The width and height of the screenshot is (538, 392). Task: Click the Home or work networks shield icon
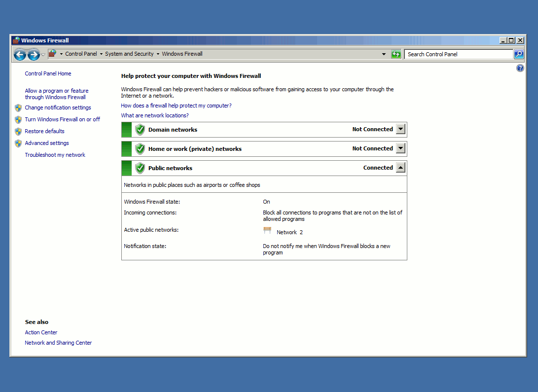click(140, 149)
